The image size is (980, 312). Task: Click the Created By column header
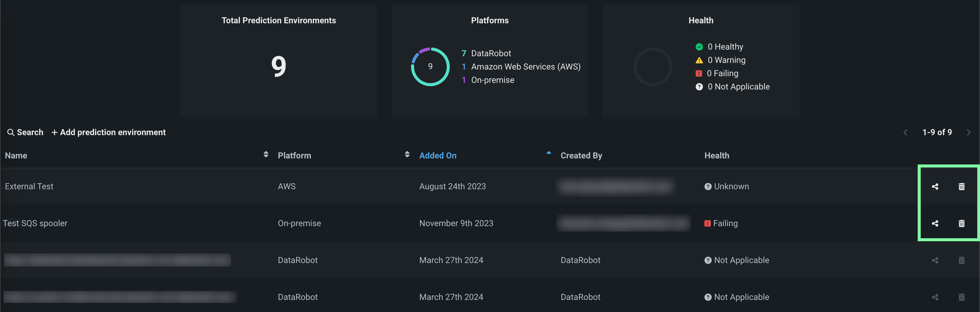[x=581, y=155]
